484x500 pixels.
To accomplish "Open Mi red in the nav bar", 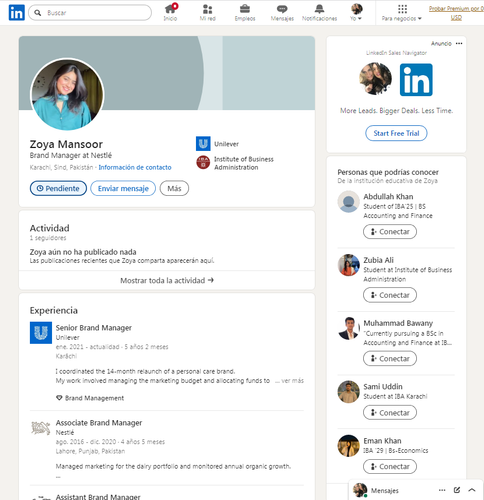I will coord(208,12).
